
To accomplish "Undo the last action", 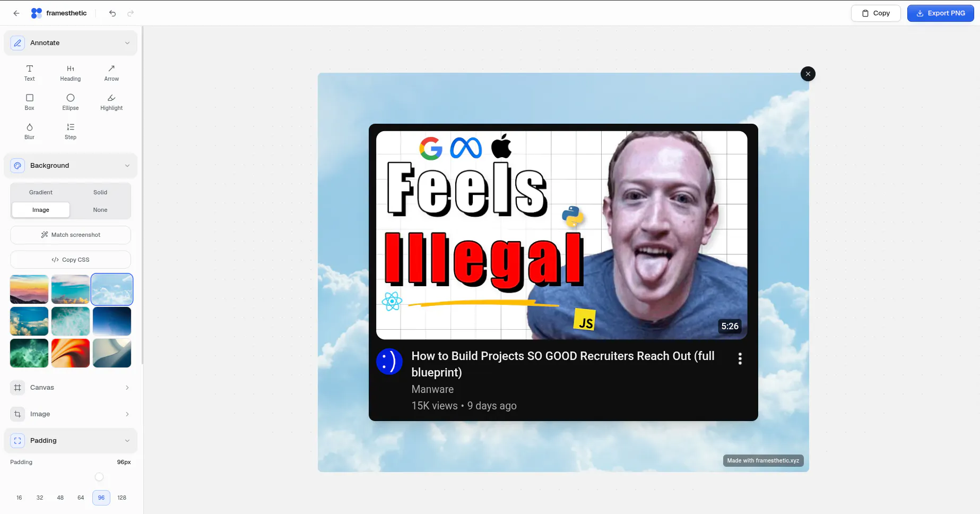I will (112, 13).
